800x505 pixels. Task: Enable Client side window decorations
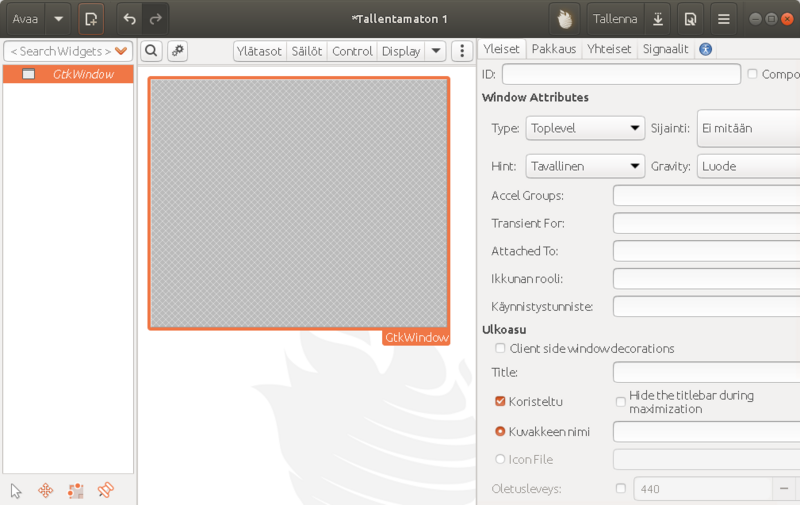(x=500, y=349)
